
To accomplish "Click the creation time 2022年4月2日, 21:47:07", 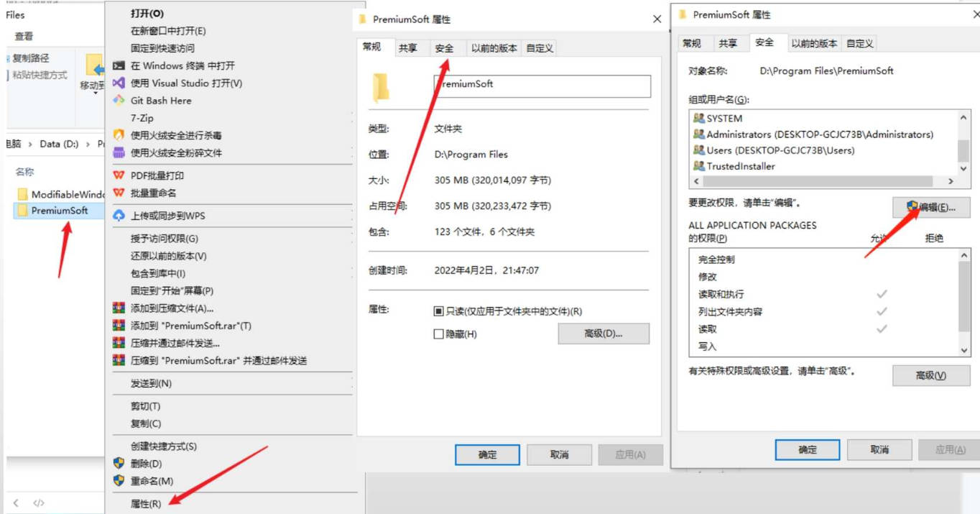I will point(486,270).
